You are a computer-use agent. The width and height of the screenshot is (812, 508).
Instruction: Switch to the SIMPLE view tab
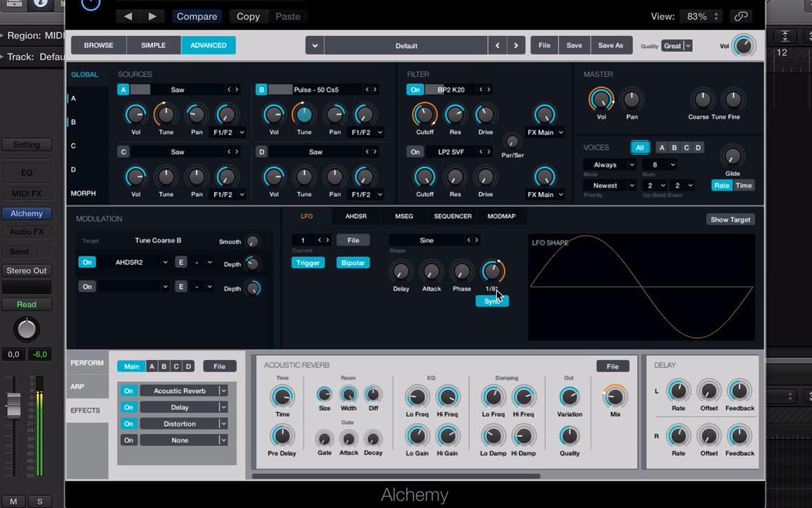point(153,46)
